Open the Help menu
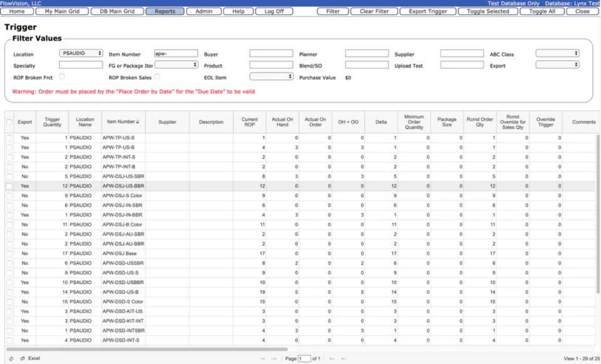The image size is (601, 364). coord(239,11)
